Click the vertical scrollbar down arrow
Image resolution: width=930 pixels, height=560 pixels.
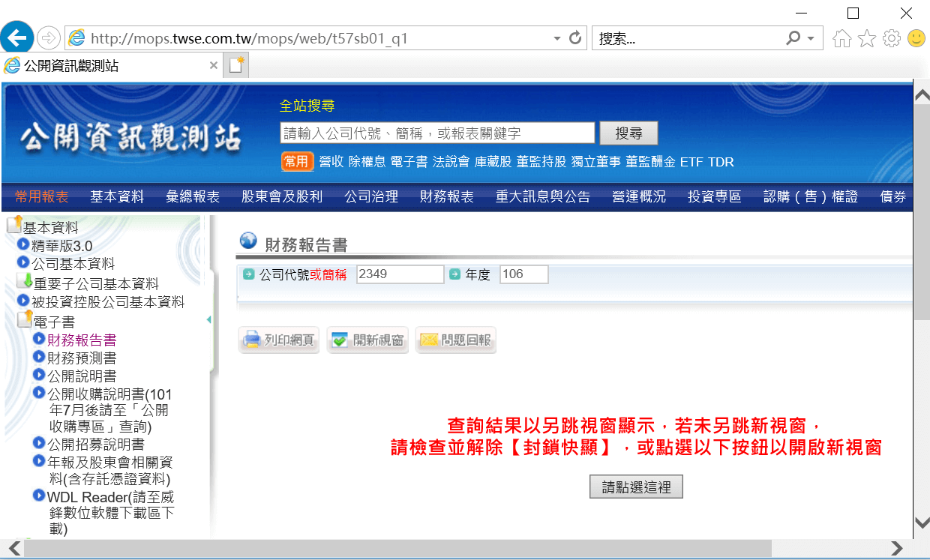click(922, 523)
